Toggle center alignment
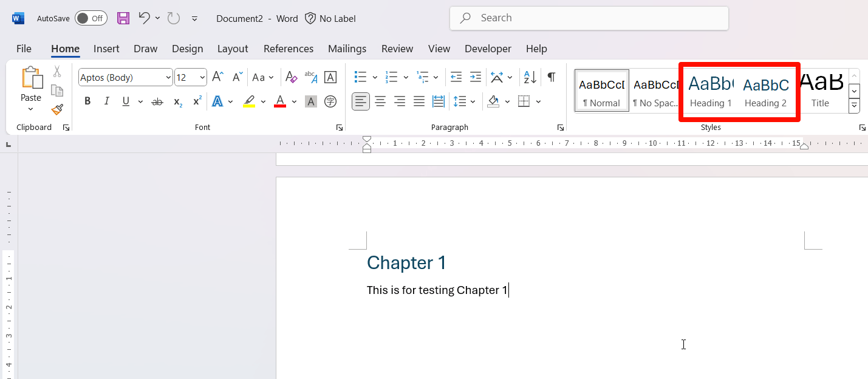 pyautogui.click(x=380, y=101)
